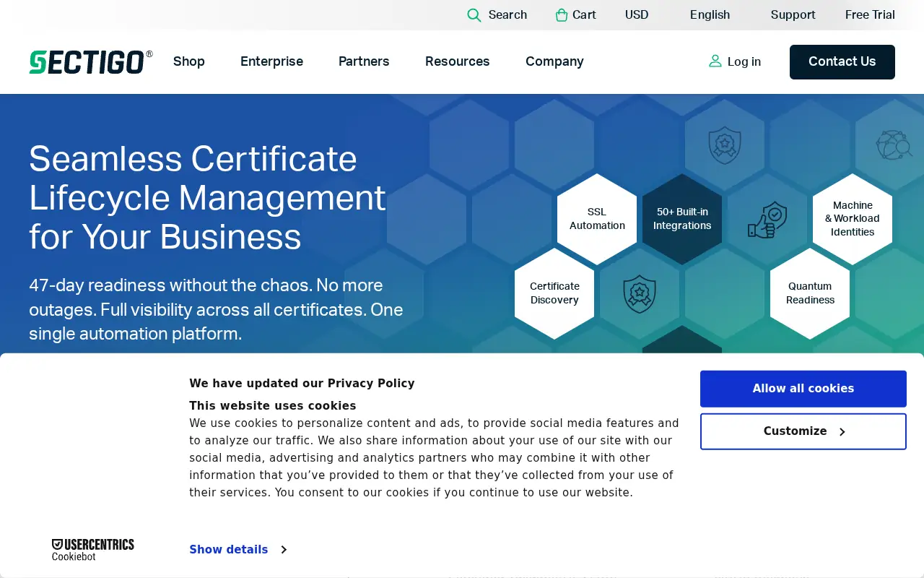Click the Search text link

(507, 14)
